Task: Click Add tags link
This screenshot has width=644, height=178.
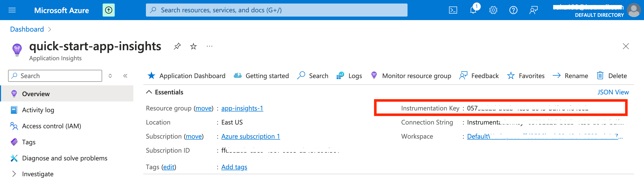Action: 234,167
